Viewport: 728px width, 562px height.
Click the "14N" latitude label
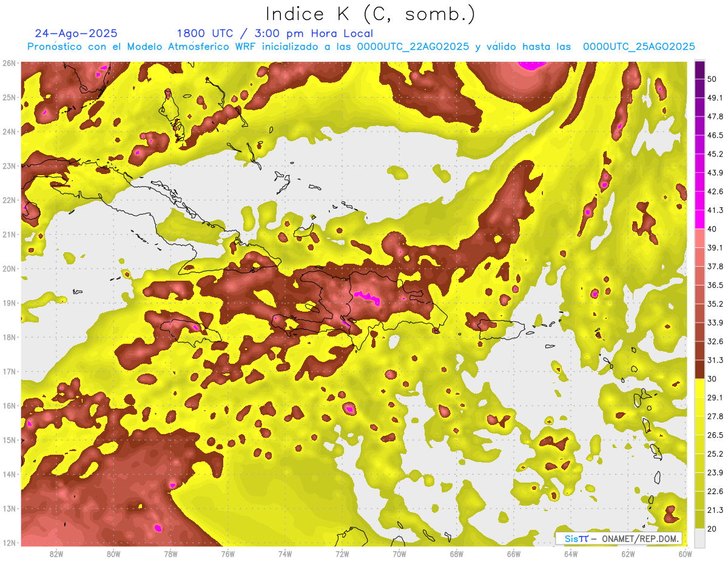(9, 474)
